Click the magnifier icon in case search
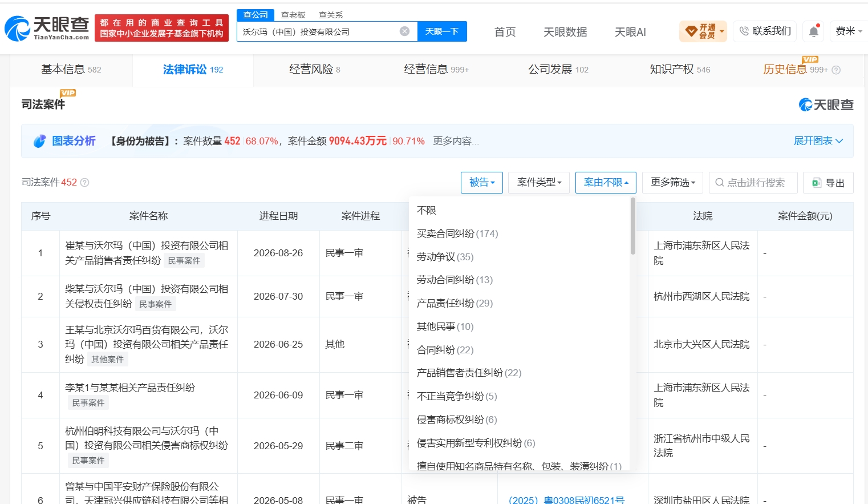The height and width of the screenshot is (504, 868). 720,183
